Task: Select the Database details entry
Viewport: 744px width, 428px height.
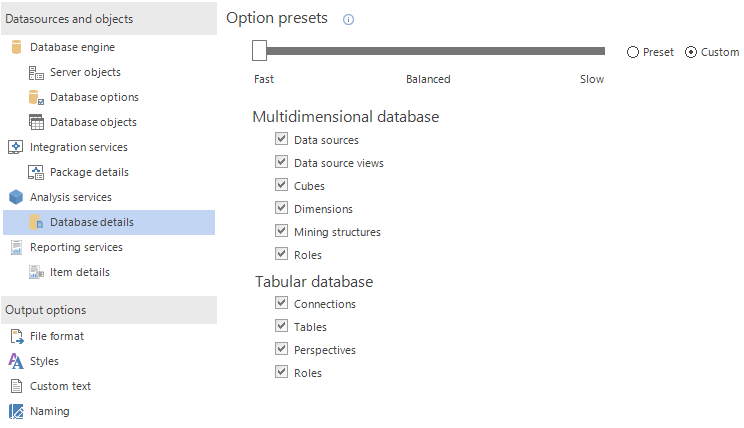Action: pyautogui.click(x=91, y=222)
